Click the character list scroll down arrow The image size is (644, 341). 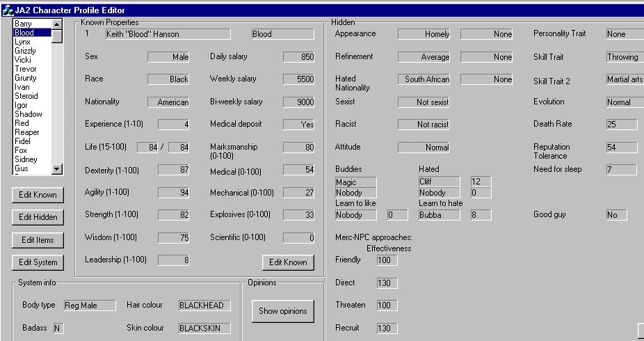pyautogui.click(x=57, y=169)
